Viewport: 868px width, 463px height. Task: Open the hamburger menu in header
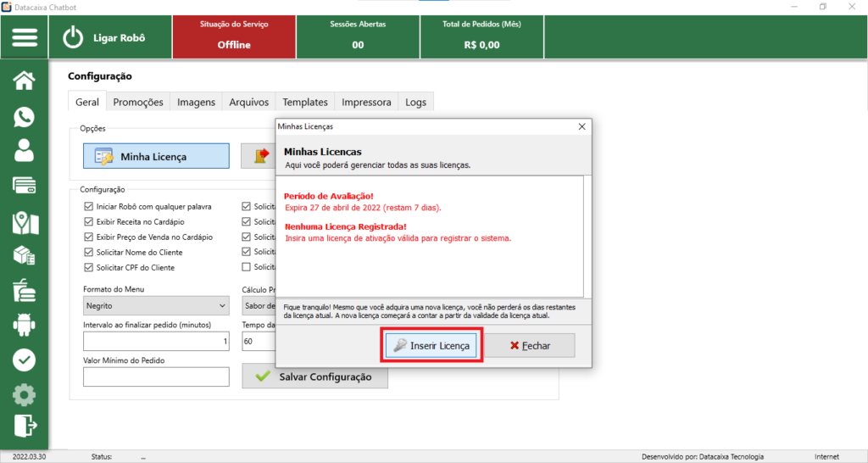25,37
